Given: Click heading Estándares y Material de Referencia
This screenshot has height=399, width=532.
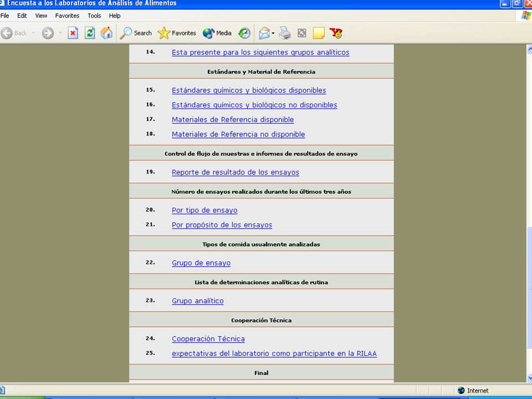Looking at the screenshot, I should pyautogui.click(x=261, y=71).
